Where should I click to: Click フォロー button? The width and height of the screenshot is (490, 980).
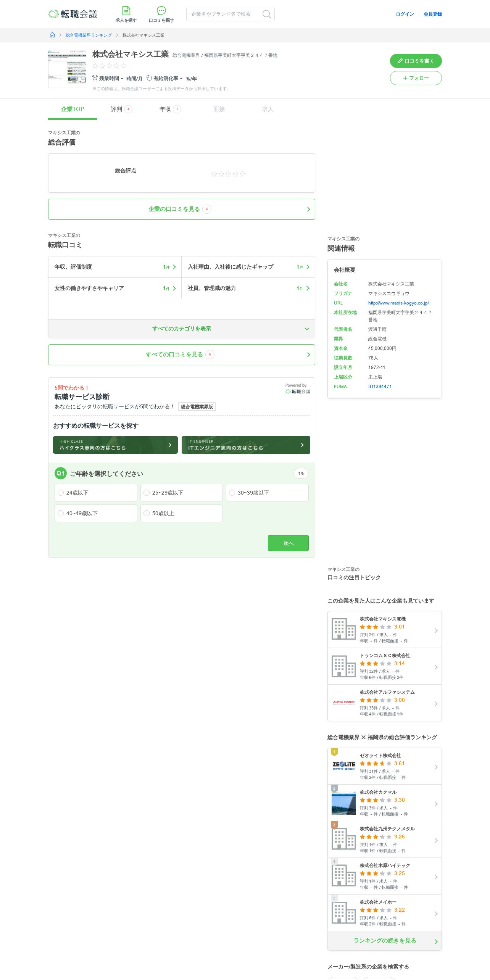pyautogui.click(x=416, y=78)
